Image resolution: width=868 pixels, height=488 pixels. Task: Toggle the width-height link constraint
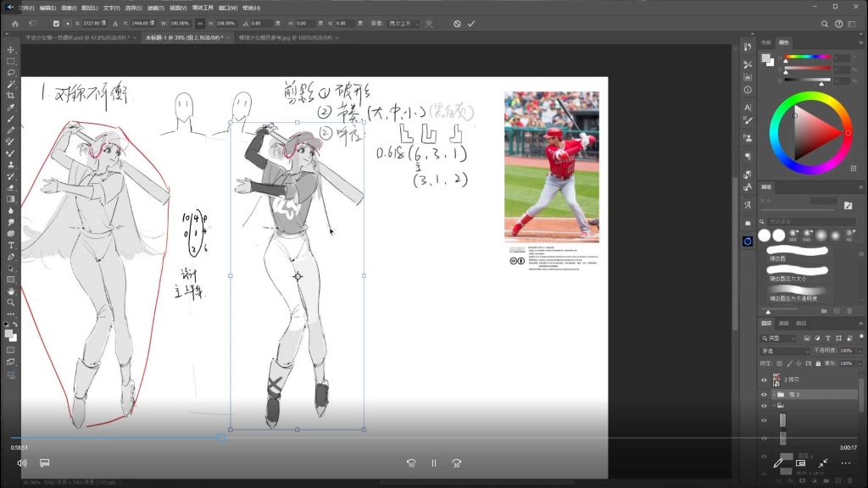point(200,24)
